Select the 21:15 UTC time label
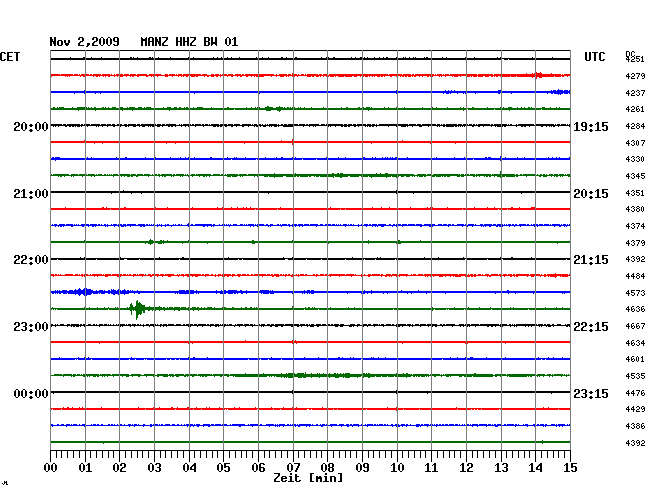 tap(590, 260)
